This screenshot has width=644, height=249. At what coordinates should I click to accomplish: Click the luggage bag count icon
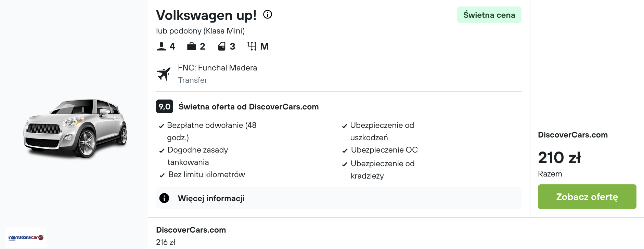[192, 46]
